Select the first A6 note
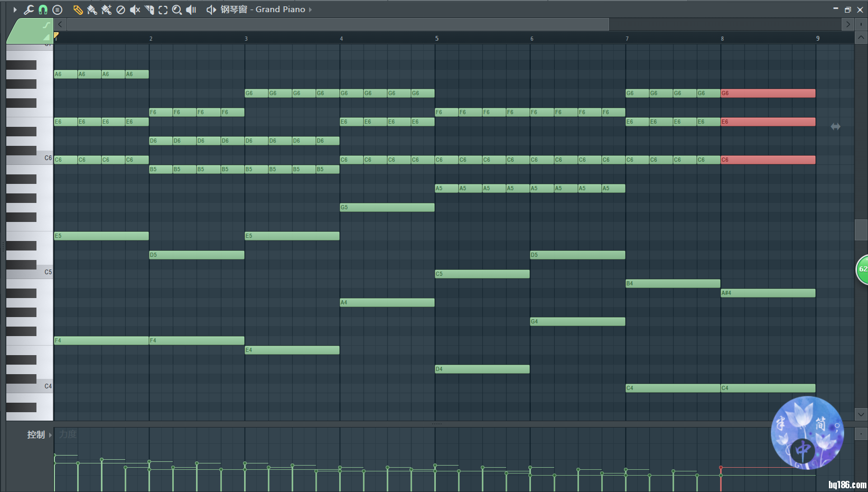868x492 pixels. (66, 74)
